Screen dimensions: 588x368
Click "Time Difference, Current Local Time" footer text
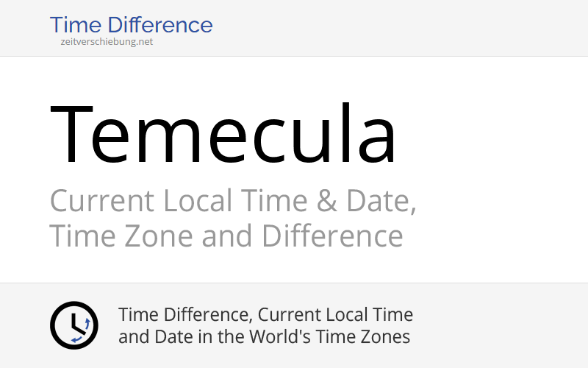tap(265, 315)
